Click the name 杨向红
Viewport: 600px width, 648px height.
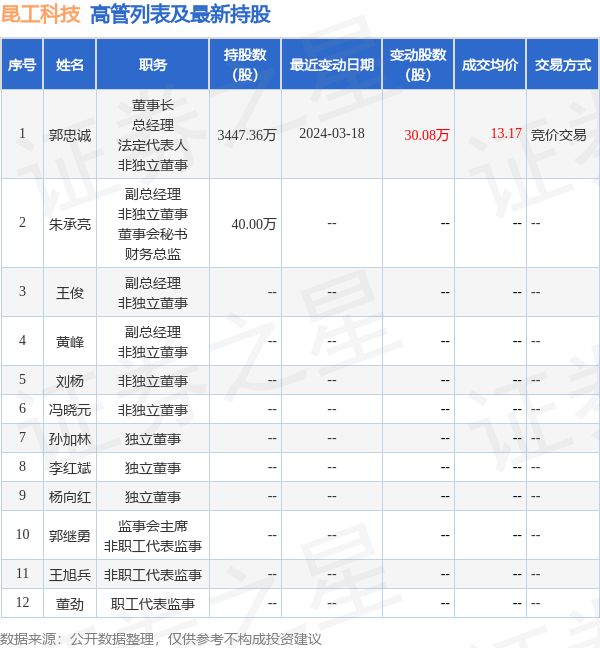(70, 497)
